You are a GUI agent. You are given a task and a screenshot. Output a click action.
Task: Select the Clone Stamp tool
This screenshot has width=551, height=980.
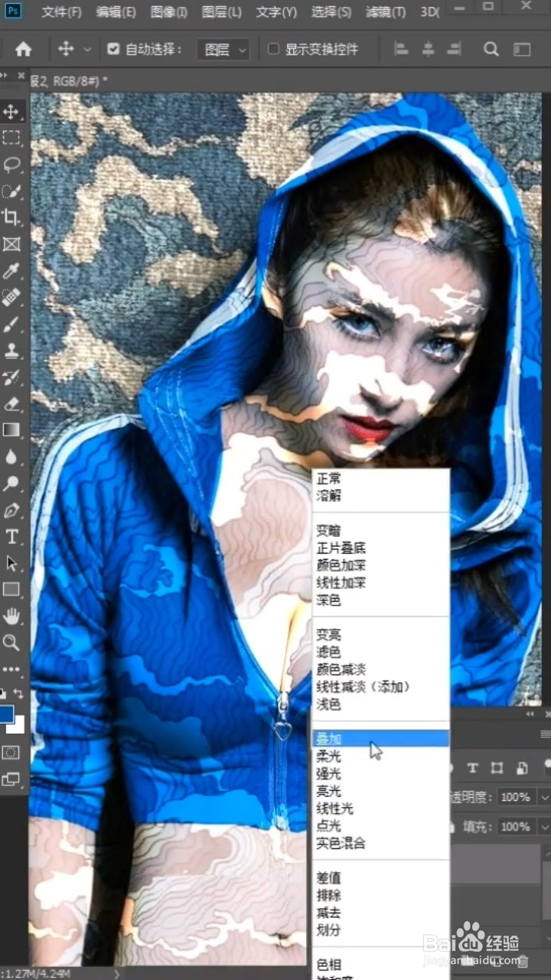(11, 351)
